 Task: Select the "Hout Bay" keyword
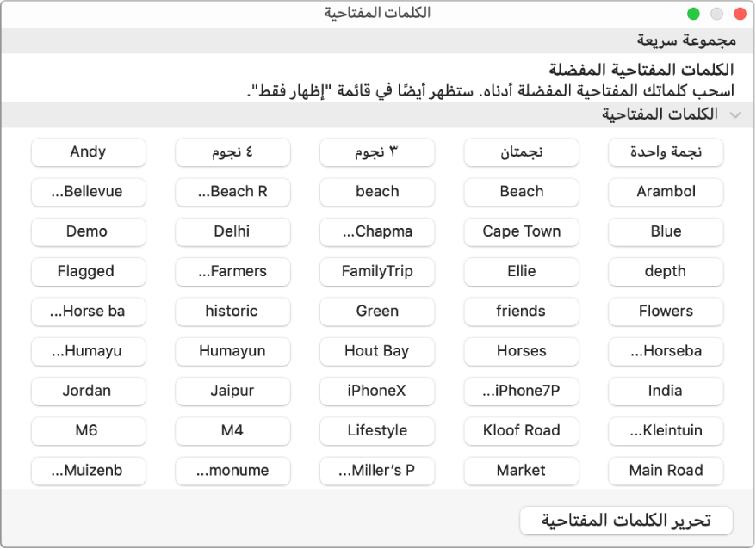pyautogui.click(x=377, y=351)
